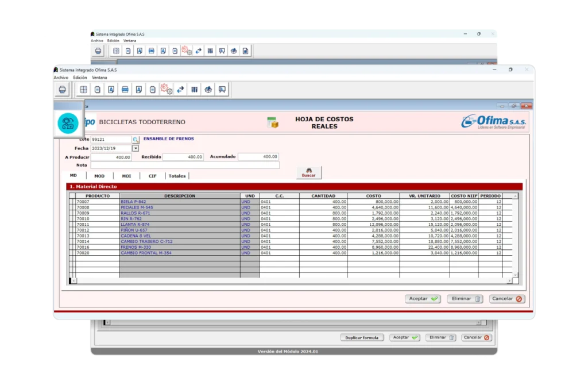Switch to the MOI tab
Viewport: 588px width, 377px height.
click(x=126, y=176)
